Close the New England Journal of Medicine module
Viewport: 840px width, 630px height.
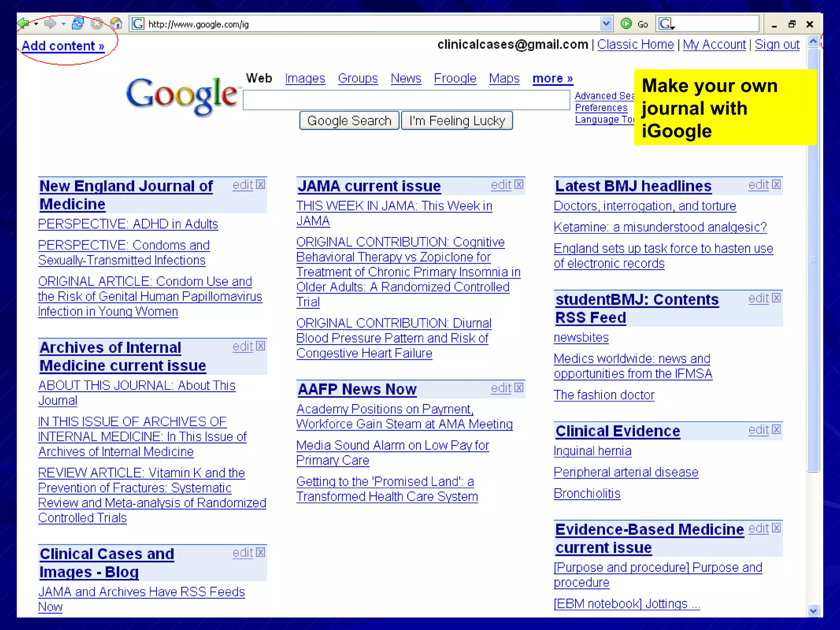[x=260, y=185]
